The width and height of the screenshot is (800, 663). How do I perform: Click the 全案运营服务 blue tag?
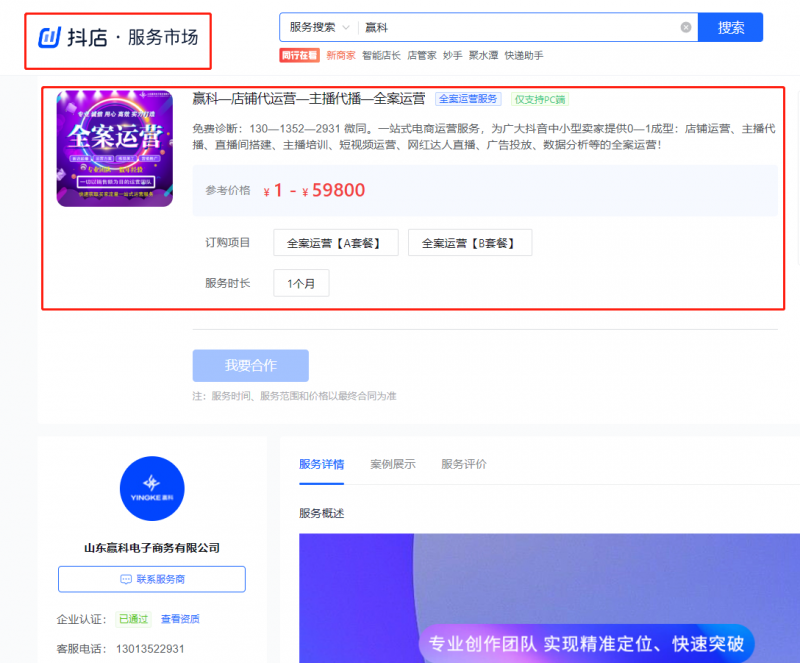tap(468, 99)
